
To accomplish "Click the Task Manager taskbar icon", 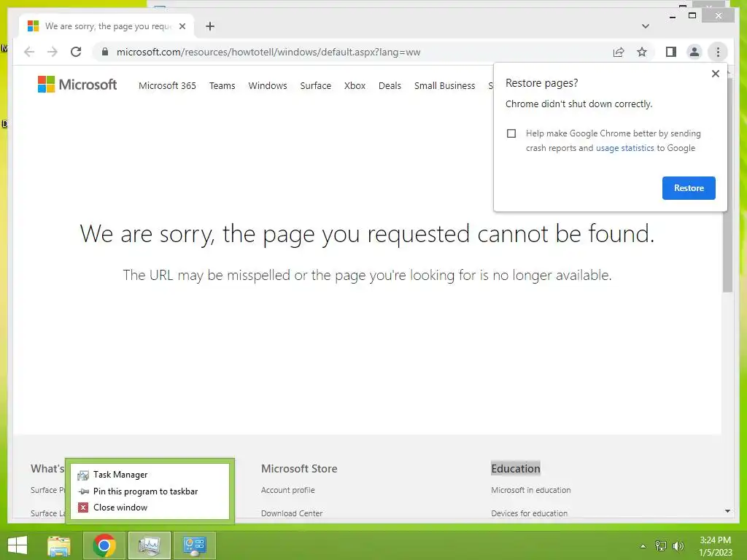I will (x=149, y=545).
